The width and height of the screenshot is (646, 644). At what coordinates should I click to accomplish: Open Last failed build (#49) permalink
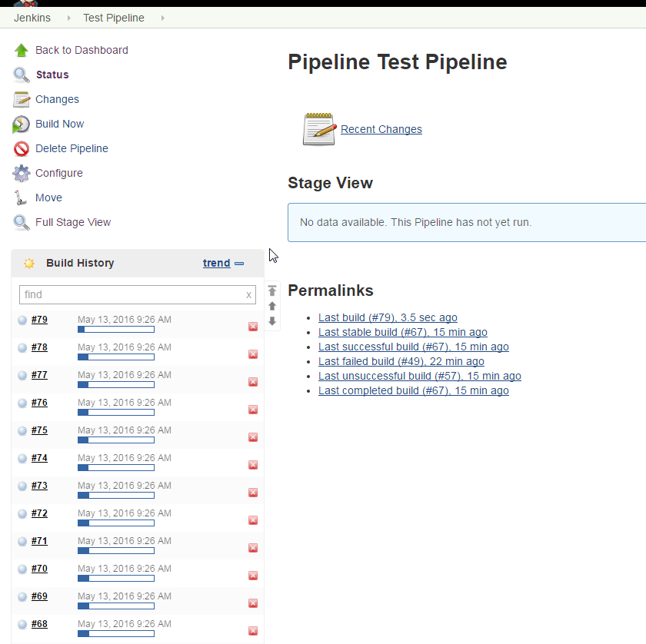[x=401, y=361]
